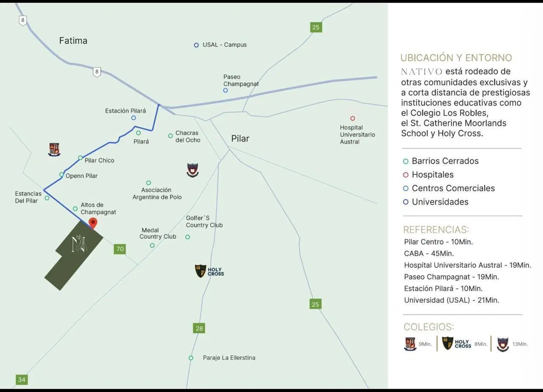Click the "Estación Pilará" map label
Viewport: 543px width, 392px height.
coord(126,111)
